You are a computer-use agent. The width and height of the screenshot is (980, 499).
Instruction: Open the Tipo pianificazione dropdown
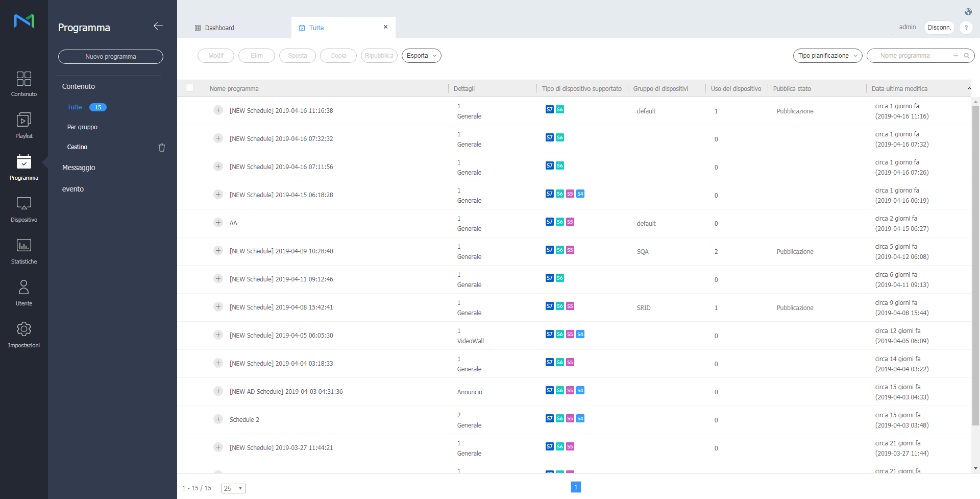pos(827,56)
